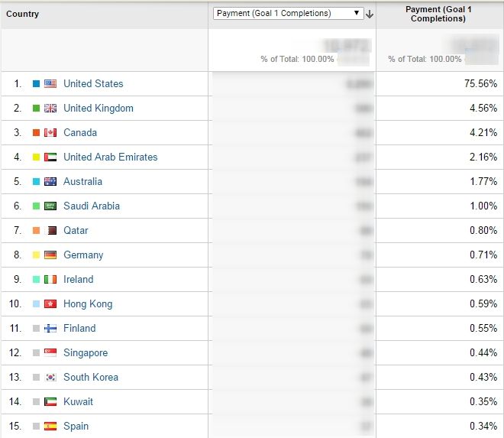Screen dimensions: 504x438
Task: Open the Saudi Arabia country link
Action: 92,206
